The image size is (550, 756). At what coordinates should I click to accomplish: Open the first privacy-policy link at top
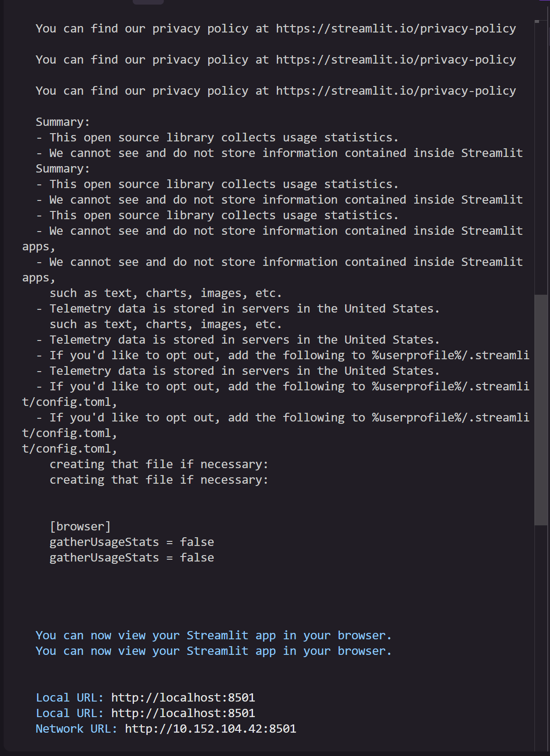(x=396, y=29)
